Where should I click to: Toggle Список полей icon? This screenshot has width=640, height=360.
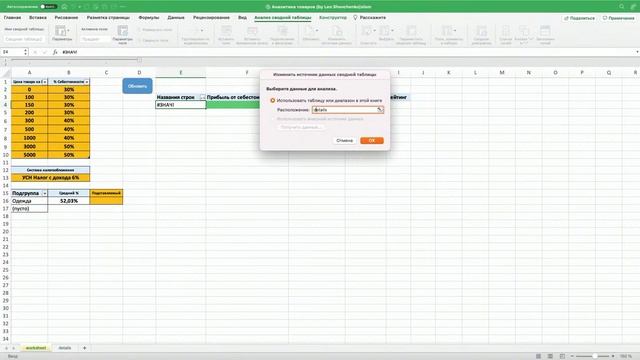coord(505,31)
